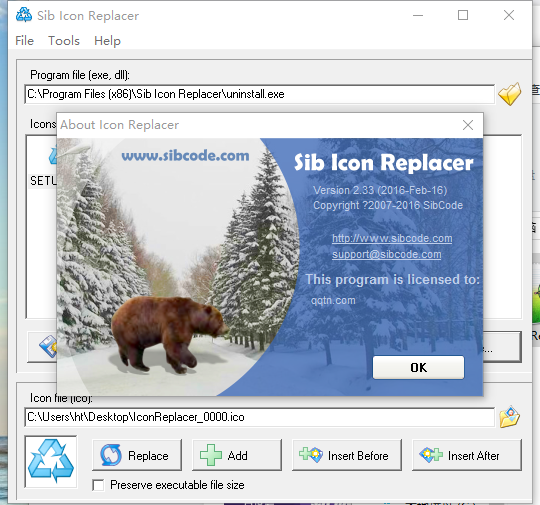Open the Help menu
This screenshot has height=505, width=540.
point(107,41)
